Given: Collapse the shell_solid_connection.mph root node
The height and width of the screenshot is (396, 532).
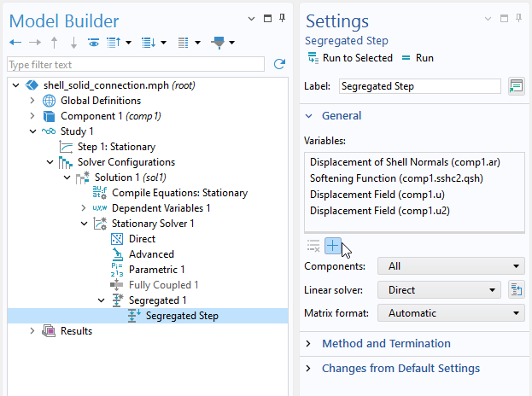Looking at the screenshot, I should click(16, 85).
